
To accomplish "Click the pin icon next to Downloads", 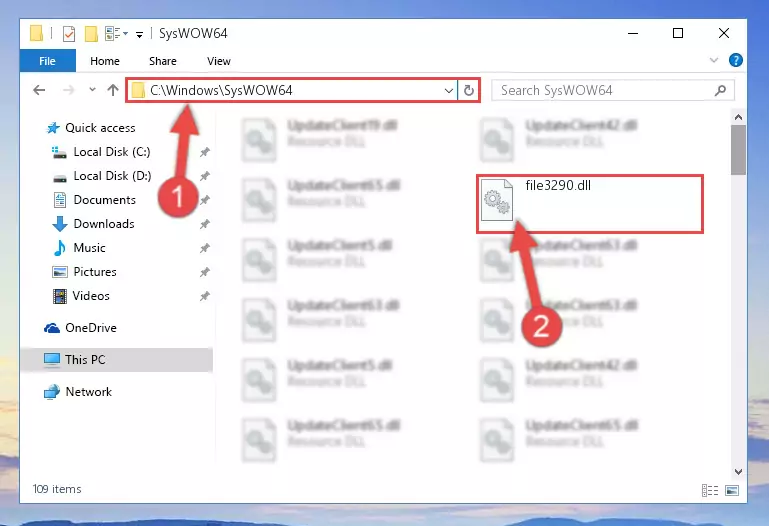I will point(205,224).
